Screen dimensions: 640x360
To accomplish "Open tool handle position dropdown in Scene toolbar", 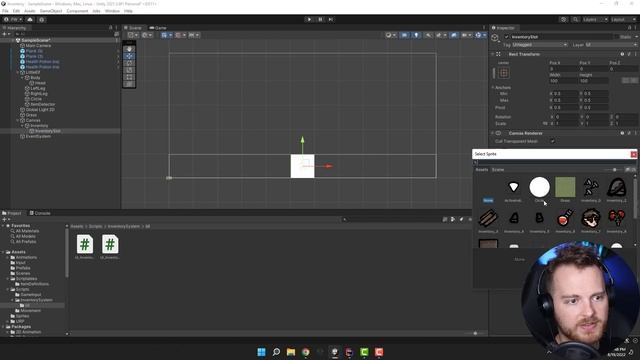I will pos(133,35).
